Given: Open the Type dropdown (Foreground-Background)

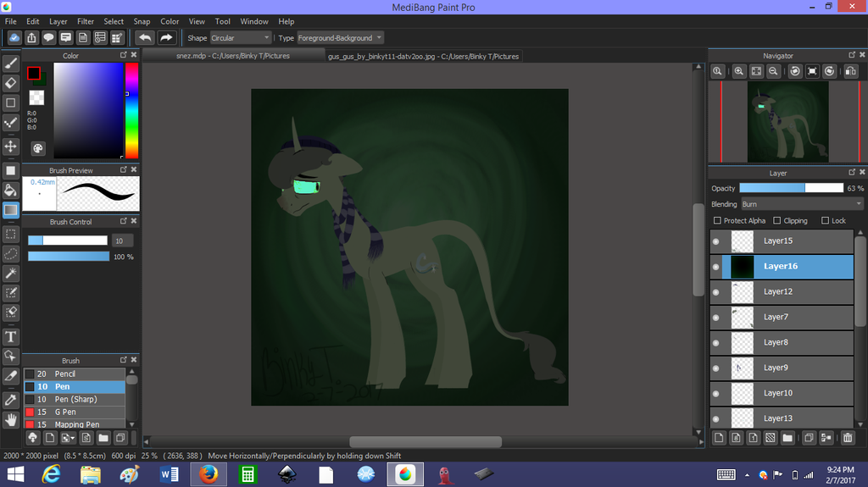Looking at the screenshot, I should click(x=339, y=37).
